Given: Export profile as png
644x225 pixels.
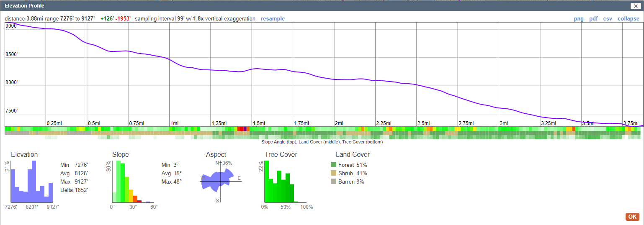Looking at the screenshot, I should 579,19.
